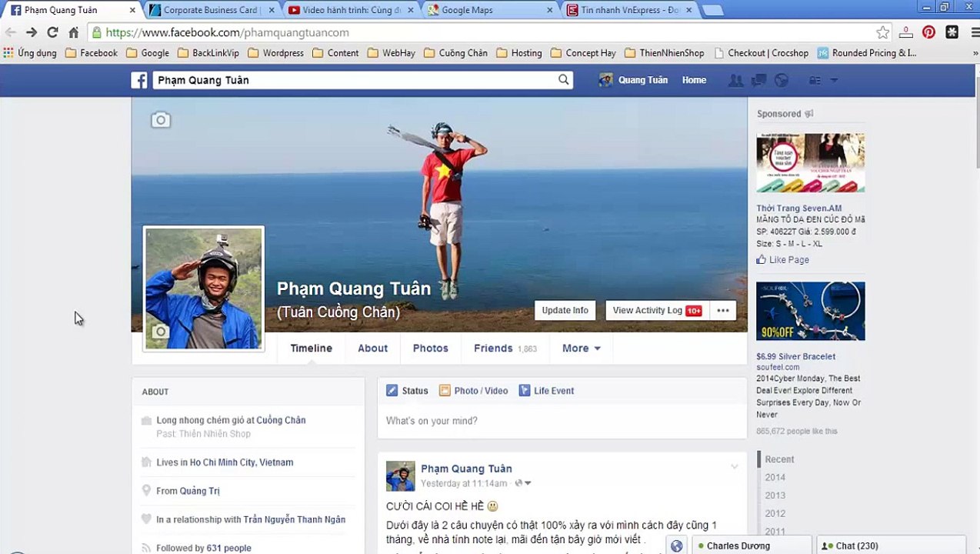Open the Chat (230) panel

[890, 546]
